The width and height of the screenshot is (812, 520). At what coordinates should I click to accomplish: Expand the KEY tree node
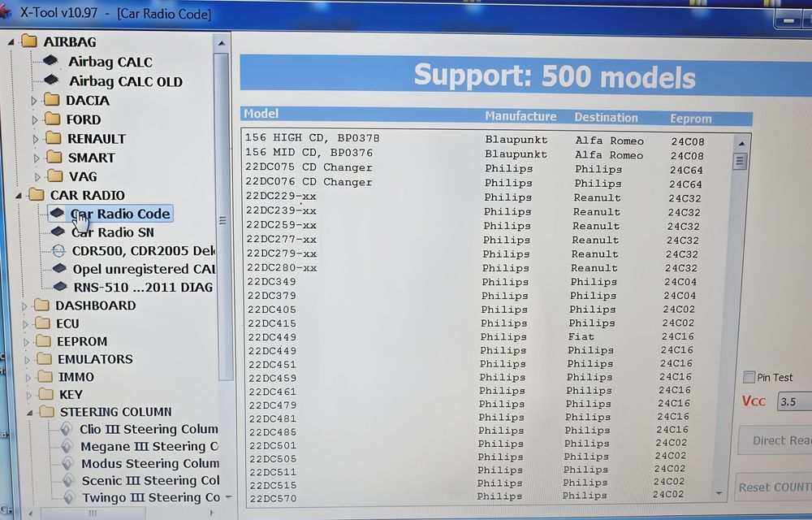coord(29,396)
